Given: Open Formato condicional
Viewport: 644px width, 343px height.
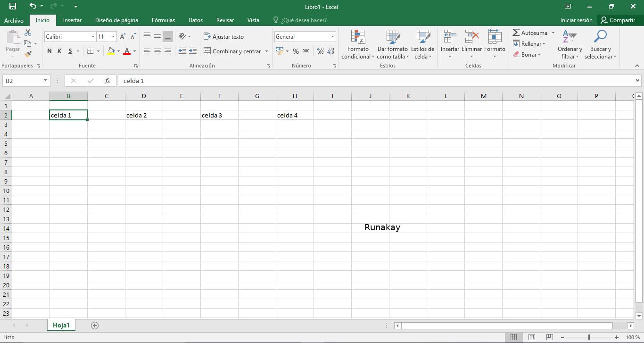Looking at the screenshot, I should [357, 44].
